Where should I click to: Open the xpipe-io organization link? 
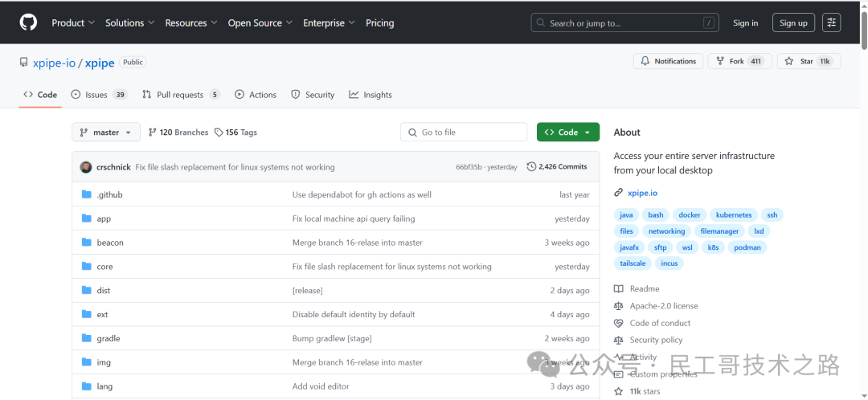(54, 63)
